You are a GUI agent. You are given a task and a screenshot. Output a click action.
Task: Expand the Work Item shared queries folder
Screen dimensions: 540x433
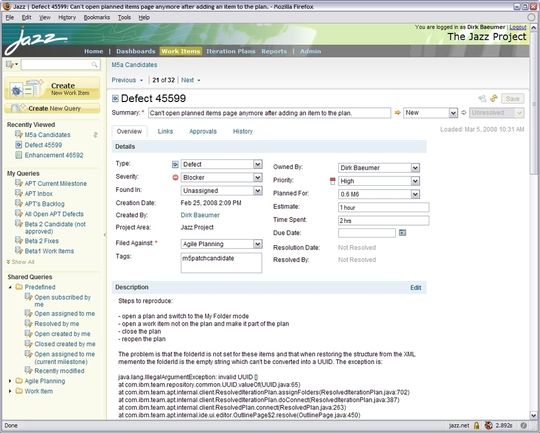click(10, 391)
